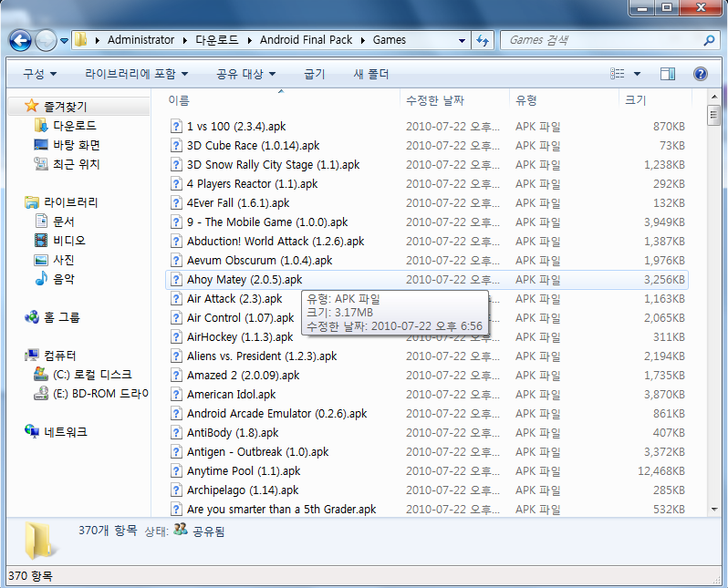Click file icon of AntiBody (1.8).apk
Viewport: 728px width, 588px height.
click(x=176, y=432)
